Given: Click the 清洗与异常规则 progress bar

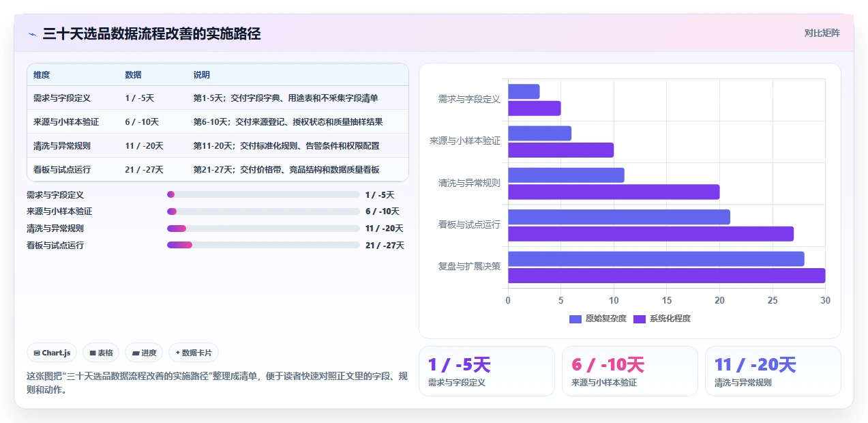Looking at the screenshot, I should [x=263, y=228].
